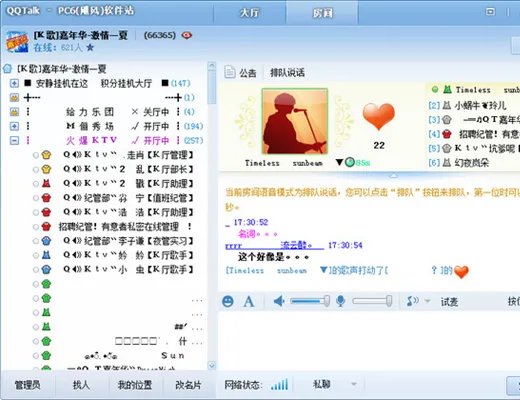
Task: Click blue shirt icon for 李子谦 row
Action: (46, 241)
